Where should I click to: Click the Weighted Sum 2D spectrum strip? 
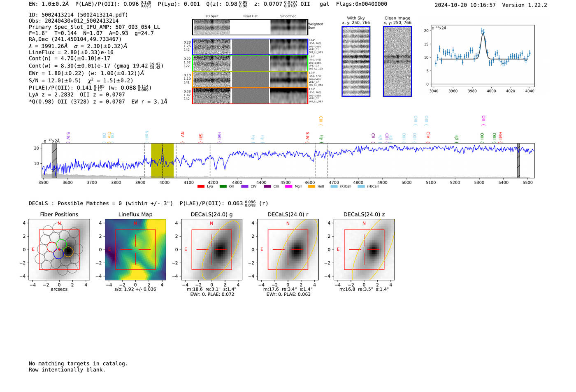pos(250,27)
